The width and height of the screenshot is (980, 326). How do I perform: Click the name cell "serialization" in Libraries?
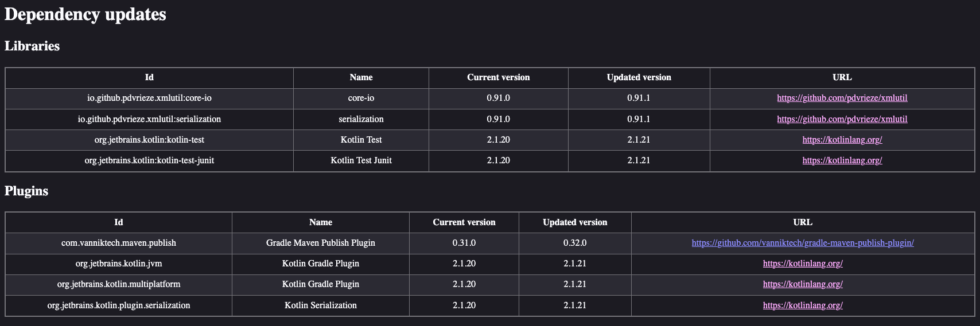click(361, 119)
